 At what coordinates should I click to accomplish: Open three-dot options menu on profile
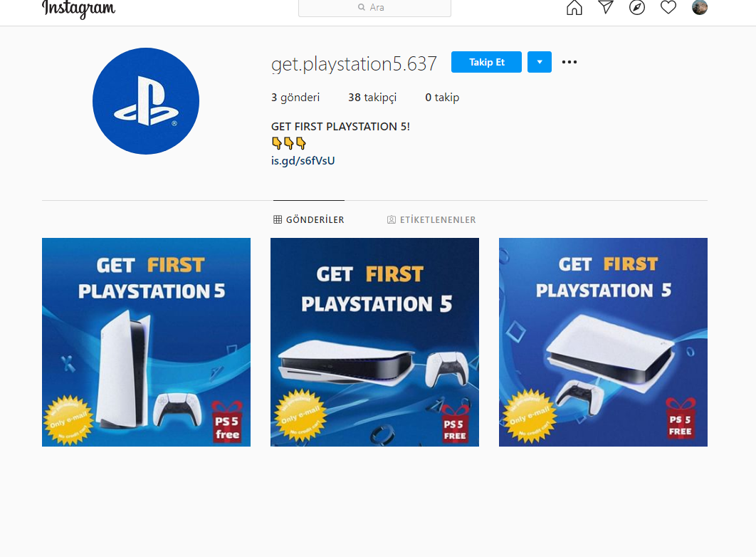(569, 62)
